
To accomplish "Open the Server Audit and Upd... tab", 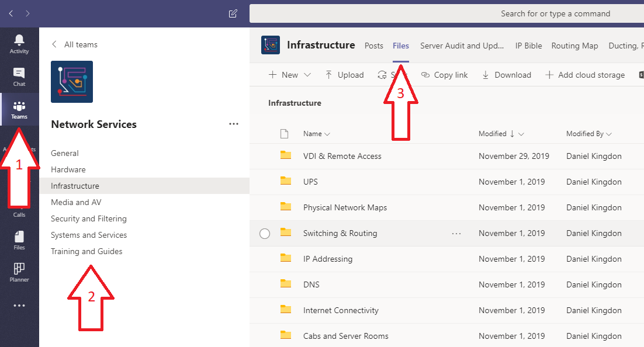I will (x=462, y=46).
